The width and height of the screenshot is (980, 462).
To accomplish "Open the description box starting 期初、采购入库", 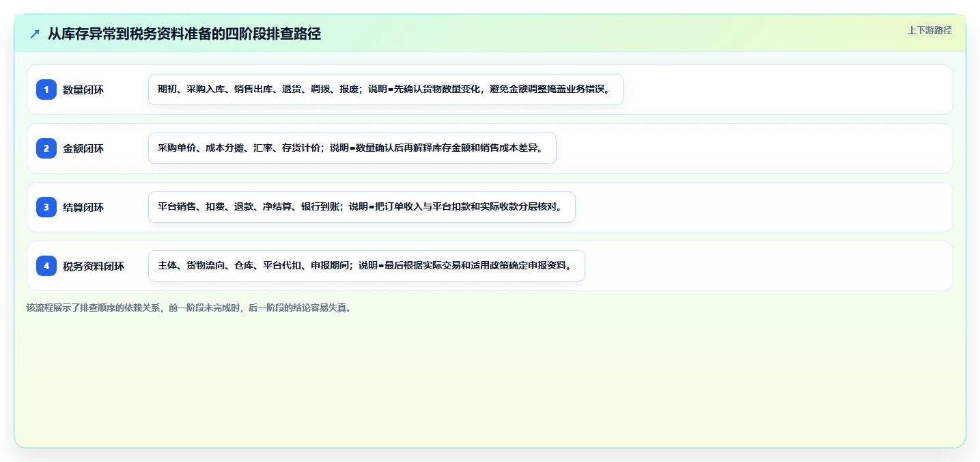I will [386, 90].
